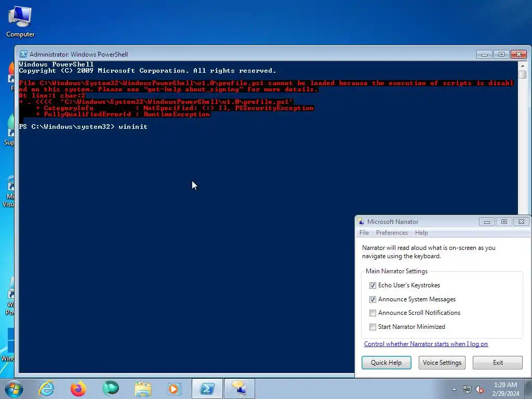This screenshot has width=532, height=399.
Task: Minimize the Microsoft Narrator window
Action: click(487, 221)
